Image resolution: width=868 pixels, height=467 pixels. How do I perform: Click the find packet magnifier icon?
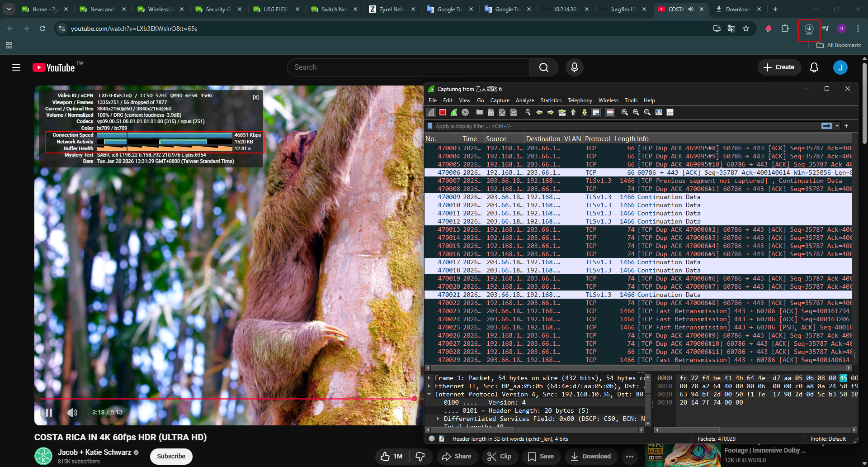point(528,112)
